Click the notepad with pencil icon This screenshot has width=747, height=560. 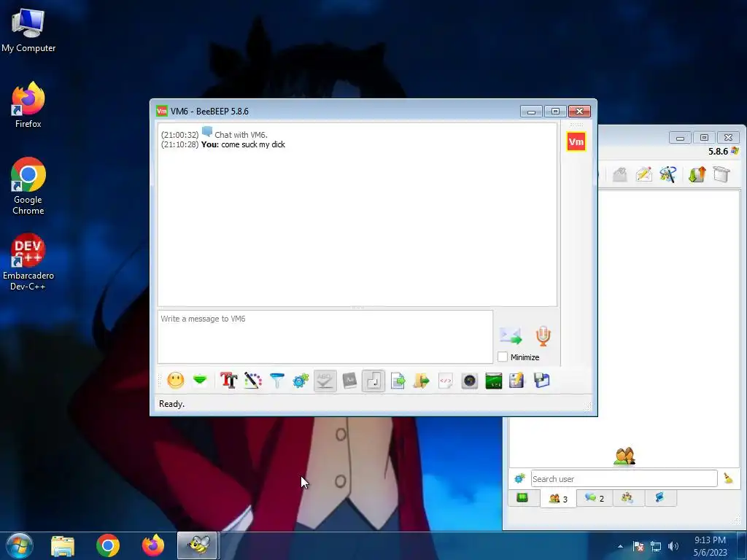pos(517,381)
